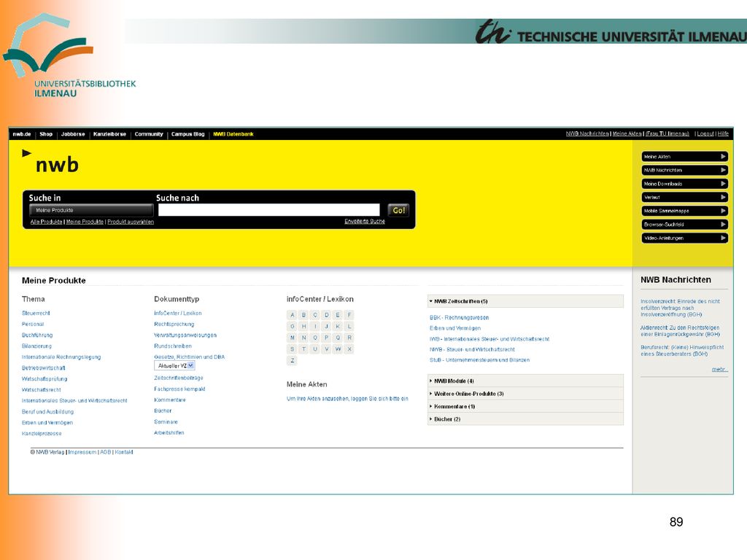
Task: Open the Zeitschriftenbeiträge document type link
Action: pos(179,378)
